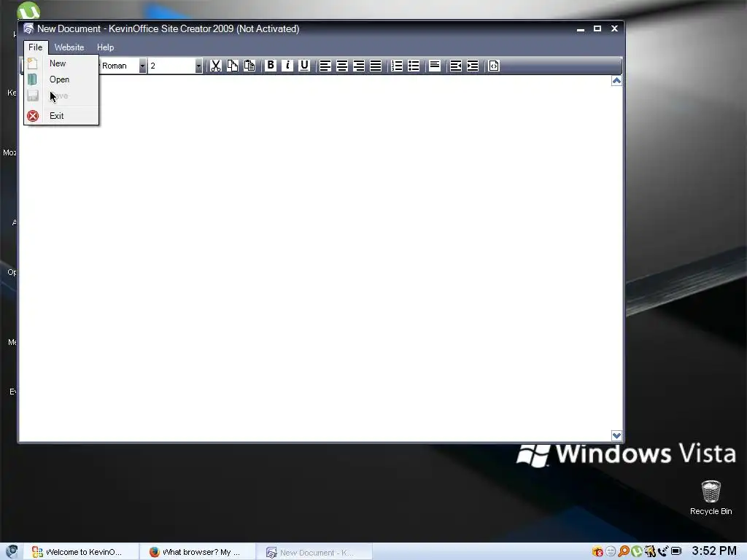This screenshot has height=560, width=747.
Task: Click the phone tray icon
Action: [662, 551]
